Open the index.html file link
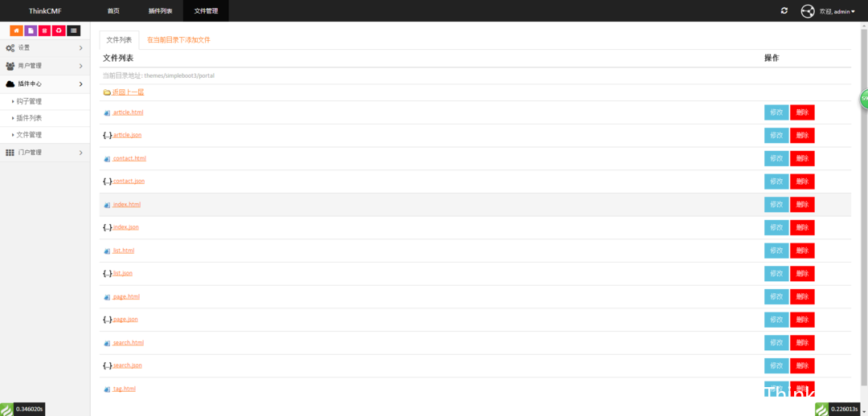 [x=126, y=205]
